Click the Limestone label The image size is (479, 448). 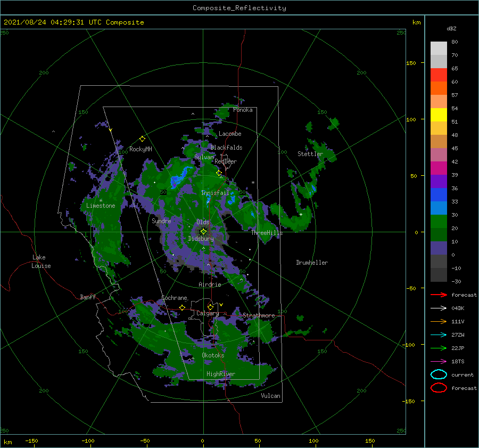(101, 206)
